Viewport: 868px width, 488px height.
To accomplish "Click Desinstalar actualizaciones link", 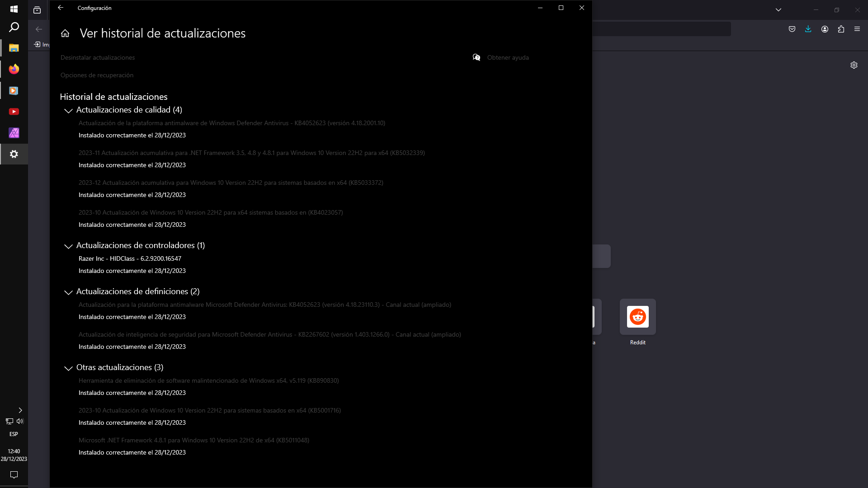I will 98,57.
